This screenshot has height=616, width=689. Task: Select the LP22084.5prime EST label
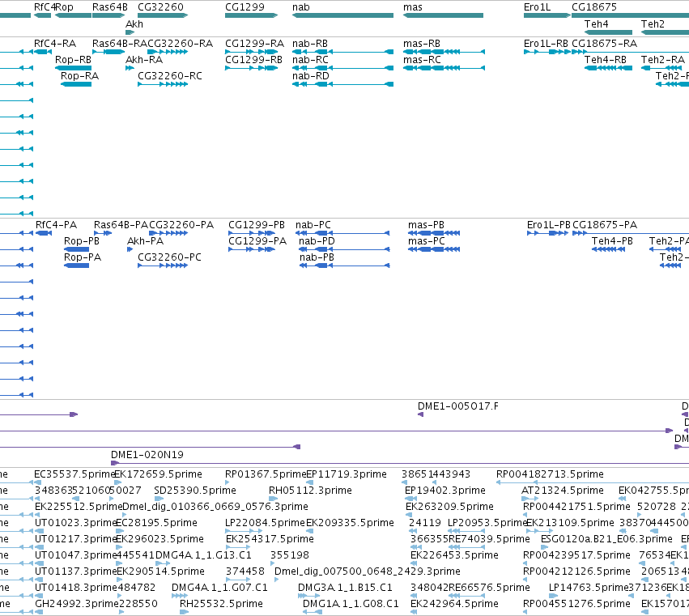point(265,523)
